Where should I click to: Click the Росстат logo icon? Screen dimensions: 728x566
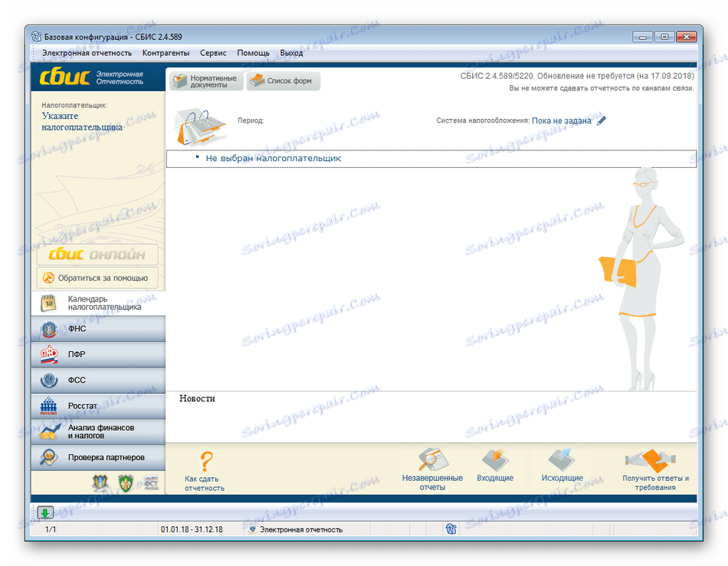(x=49, y=406)
